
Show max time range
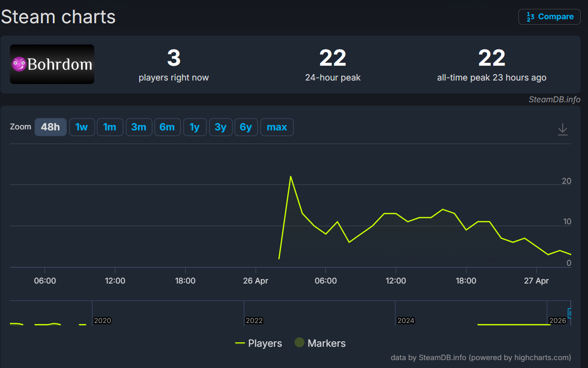(277, 127)
